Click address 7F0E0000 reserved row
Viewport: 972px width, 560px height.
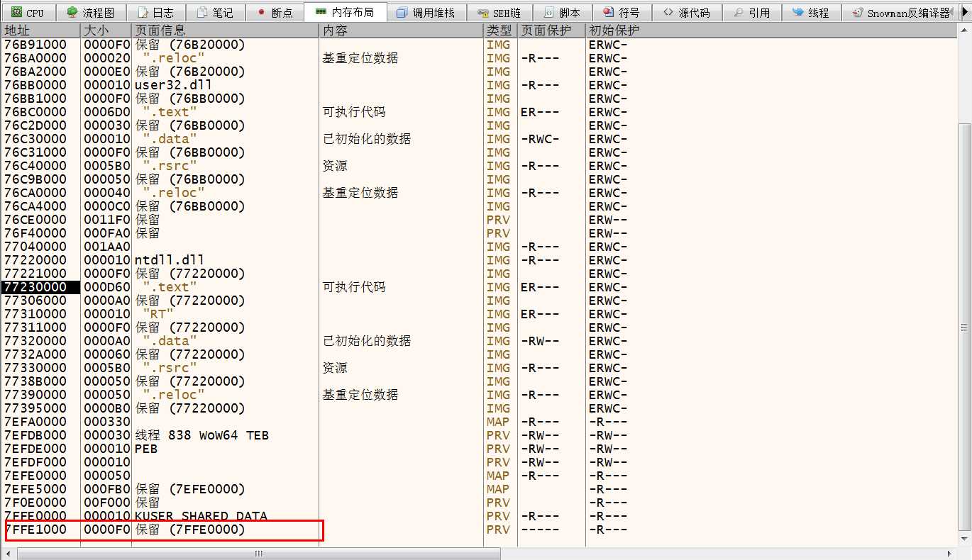pyautogui.click(x=35, y=503)
